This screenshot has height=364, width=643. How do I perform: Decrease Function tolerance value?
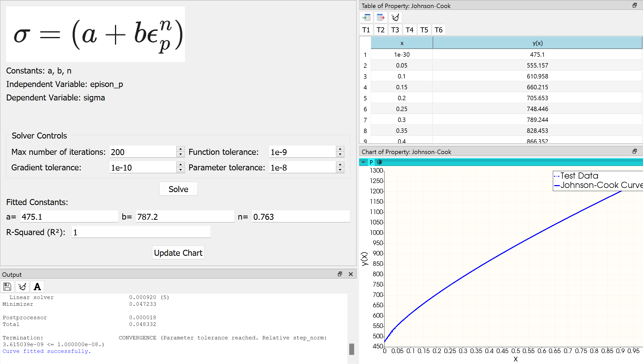pyautogui.click(x=340, y=154)
